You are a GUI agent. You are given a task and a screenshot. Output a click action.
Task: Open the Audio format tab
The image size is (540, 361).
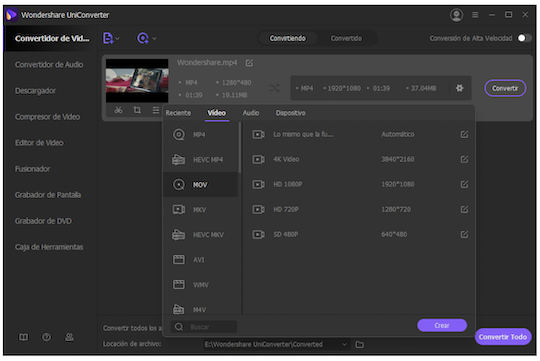coord(251,113)
